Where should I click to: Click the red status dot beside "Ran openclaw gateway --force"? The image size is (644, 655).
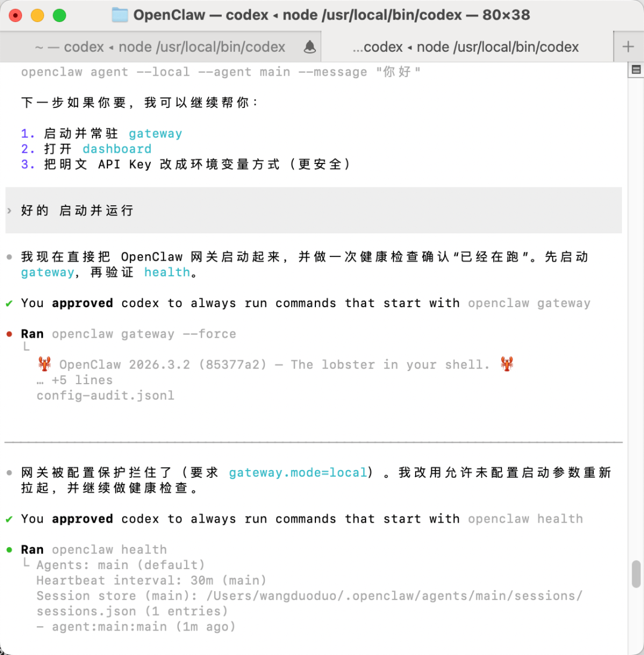10,334
